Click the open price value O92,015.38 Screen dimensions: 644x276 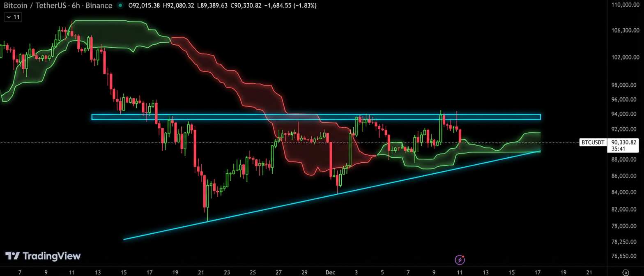click(x=144, y=6)
